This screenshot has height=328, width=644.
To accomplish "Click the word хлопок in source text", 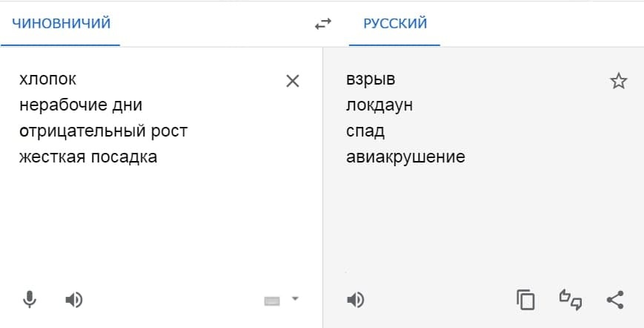I will pyautogui.click(x=47, y=79).
